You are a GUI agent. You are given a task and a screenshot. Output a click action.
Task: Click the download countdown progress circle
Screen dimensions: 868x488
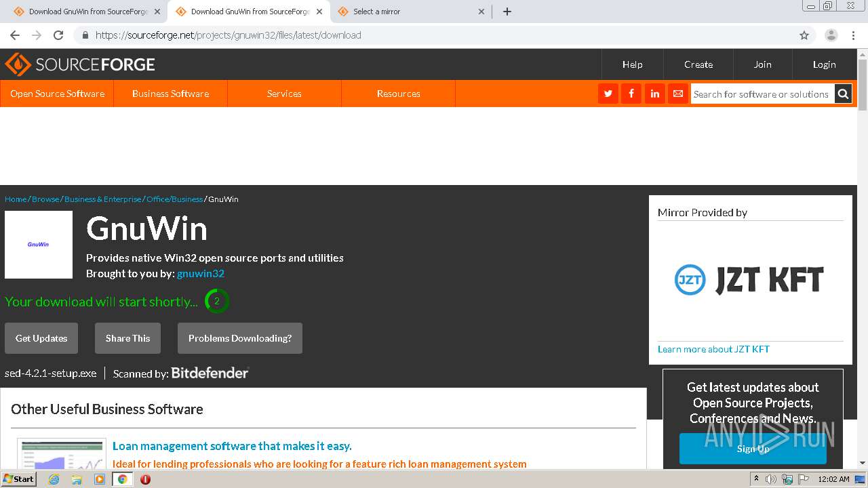(217, 301)
